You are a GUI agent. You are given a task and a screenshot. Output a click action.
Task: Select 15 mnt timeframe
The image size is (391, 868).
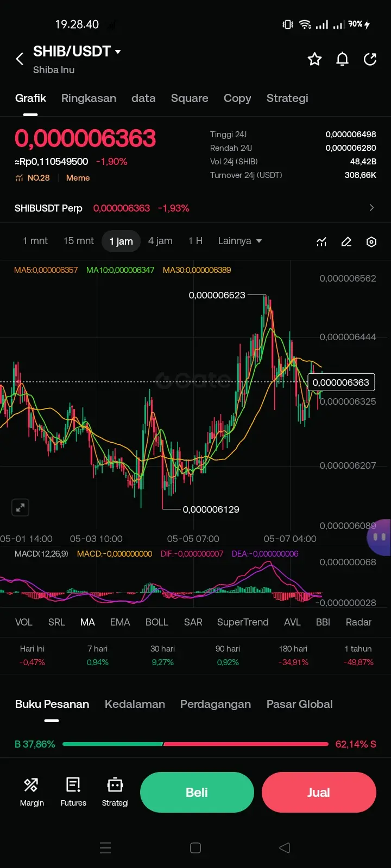point(79,241)
